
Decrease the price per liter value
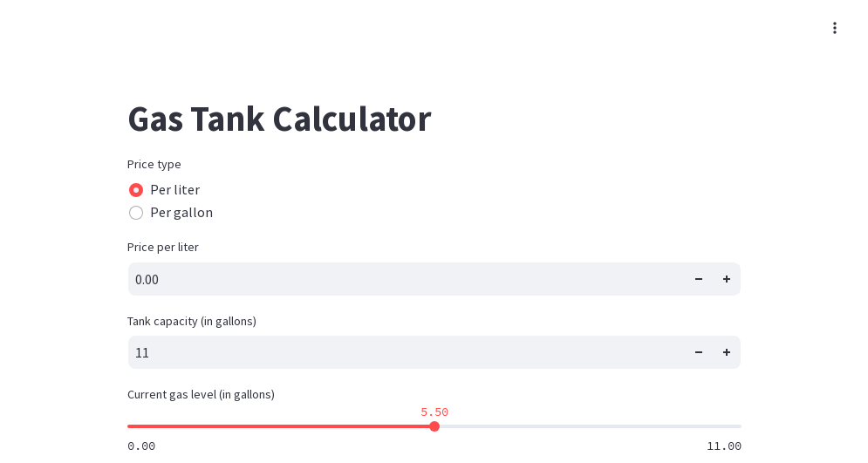(x=699, y=279)
